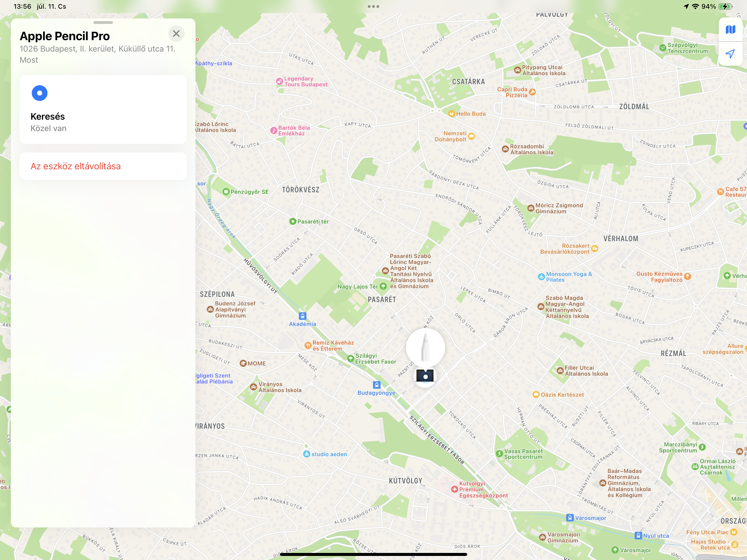Select the Bartók Béla Emlékház marker
The height and width of the screenshot is (560, 747).
[x=274, y=131]
